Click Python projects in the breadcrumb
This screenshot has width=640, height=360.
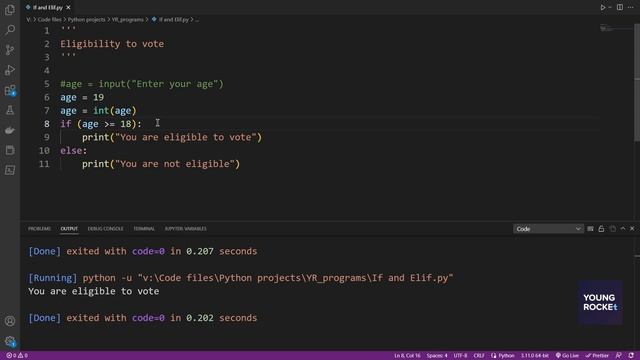[x=87, y=20]
